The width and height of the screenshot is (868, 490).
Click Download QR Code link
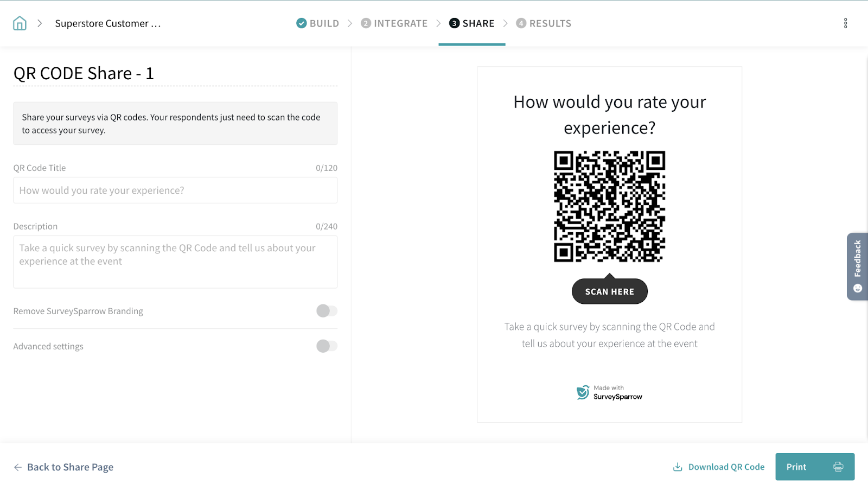coord(726,467)
